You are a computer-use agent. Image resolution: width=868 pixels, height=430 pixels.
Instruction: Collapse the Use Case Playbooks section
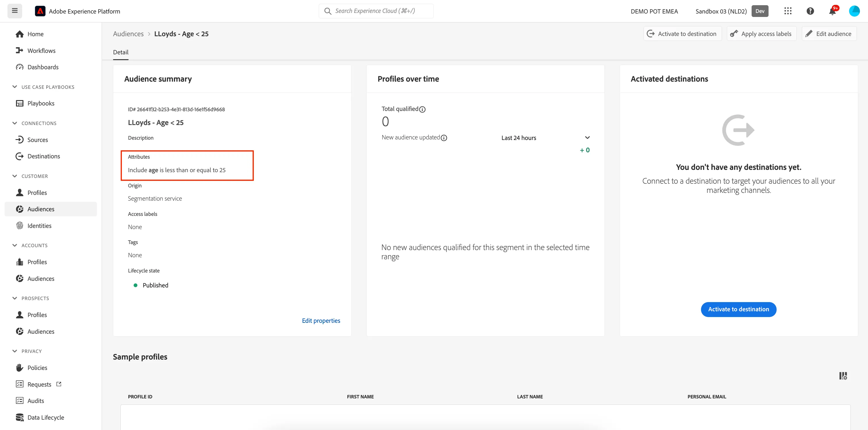pos(14,87)
